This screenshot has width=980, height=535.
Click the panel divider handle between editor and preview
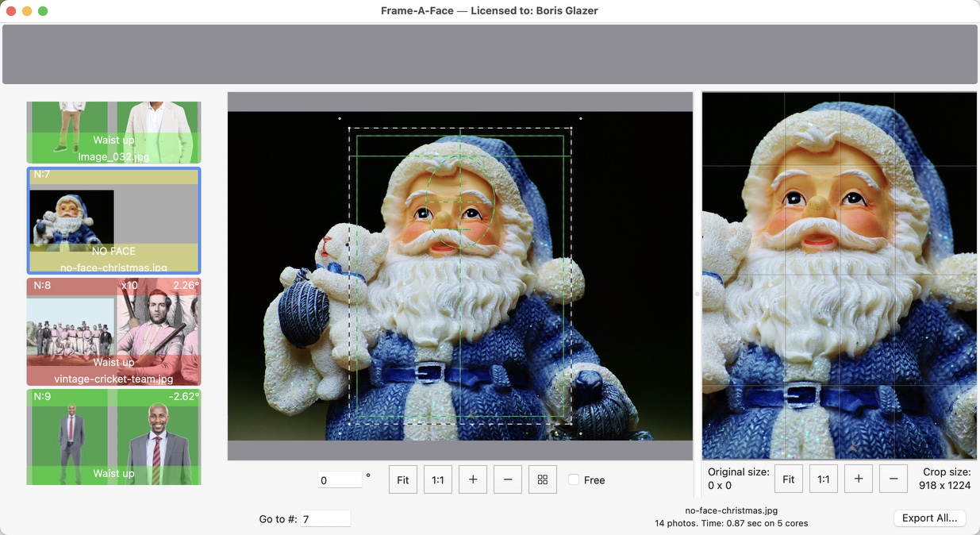coord(698,294)
